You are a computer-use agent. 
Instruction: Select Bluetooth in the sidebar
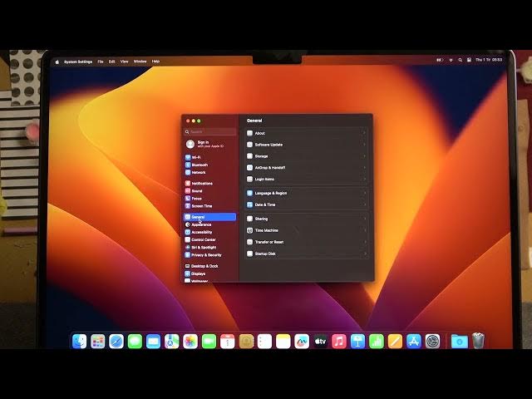click(199, 165)
